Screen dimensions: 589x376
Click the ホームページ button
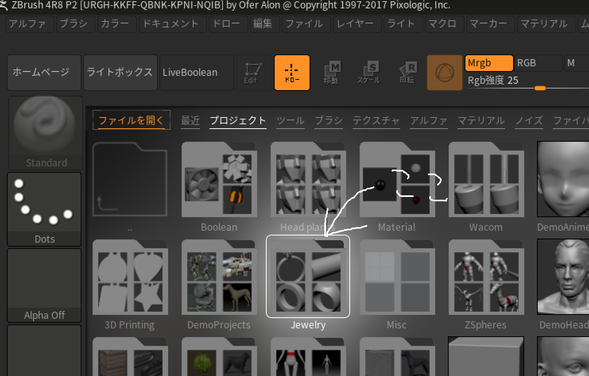[44, 72]
